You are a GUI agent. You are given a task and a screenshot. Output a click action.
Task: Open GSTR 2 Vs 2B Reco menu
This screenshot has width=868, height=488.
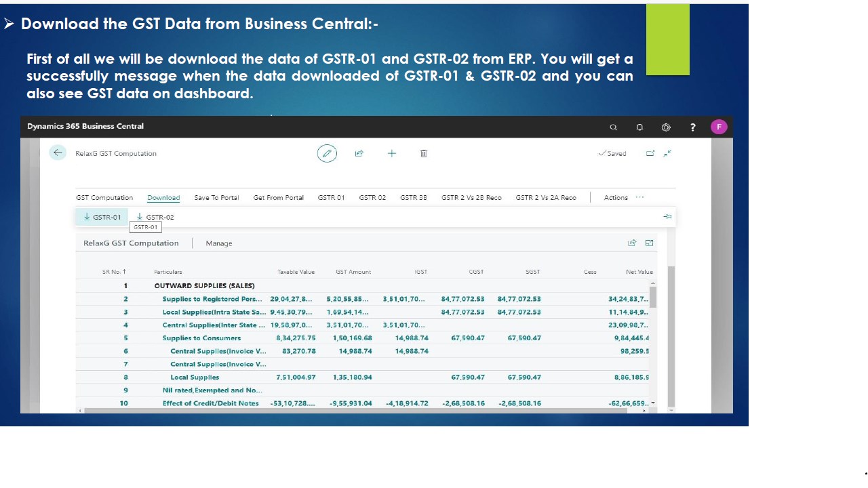[x=471, y=198]
